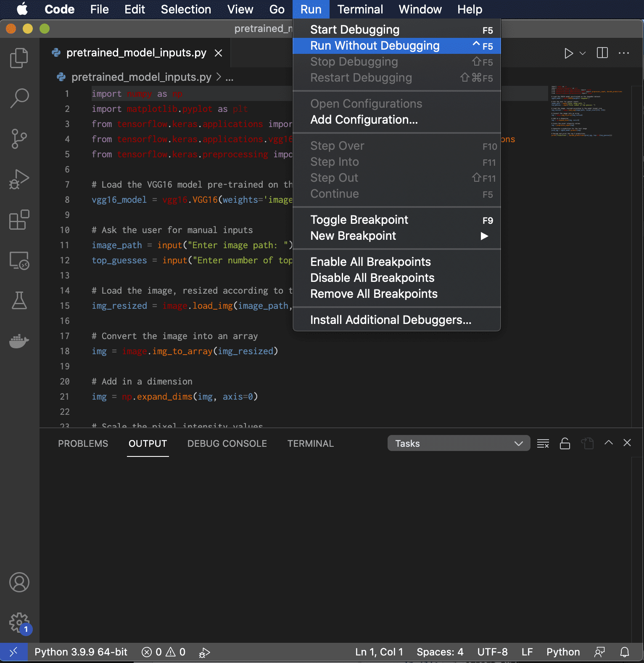Screen dimensions: 644x663
Task: Click the debug launch icon in status bar
Action: click(204, 652)
